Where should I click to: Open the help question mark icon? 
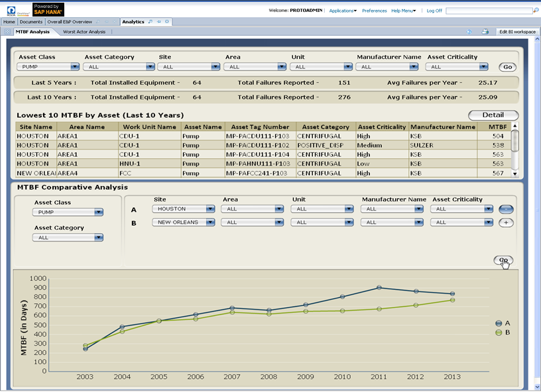469,32
